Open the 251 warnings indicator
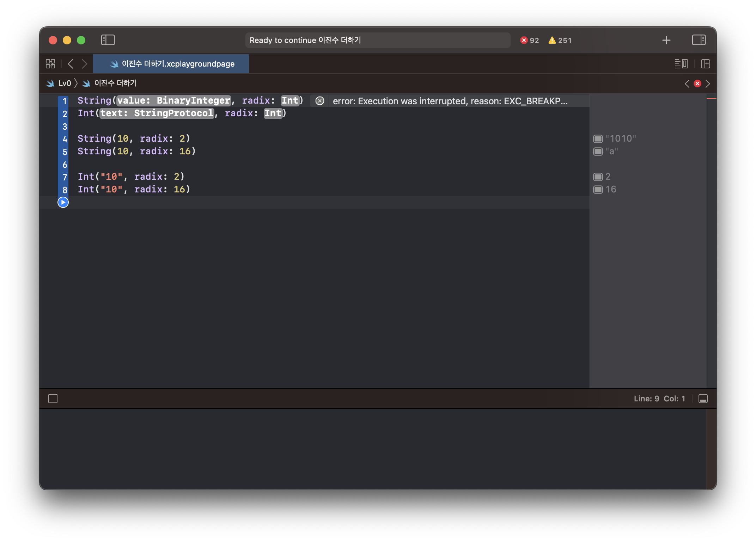This screenshot has width=756, height=542. (560, 40)
